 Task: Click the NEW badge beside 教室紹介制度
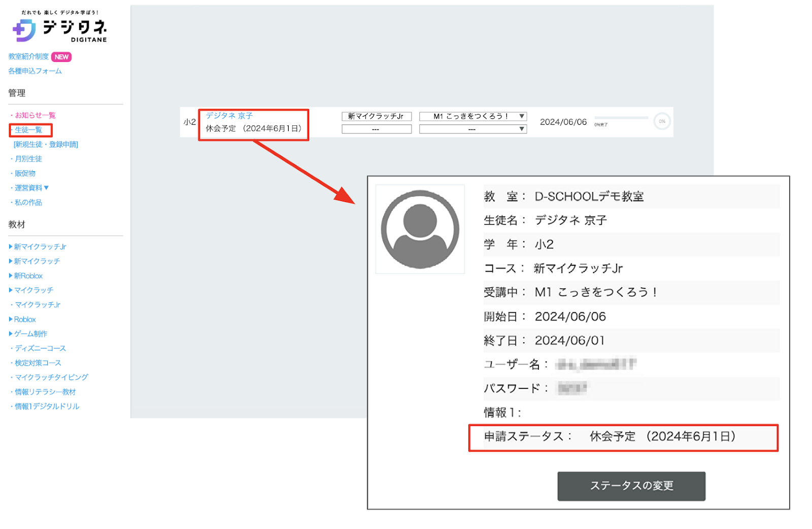(x=61, y=57)
